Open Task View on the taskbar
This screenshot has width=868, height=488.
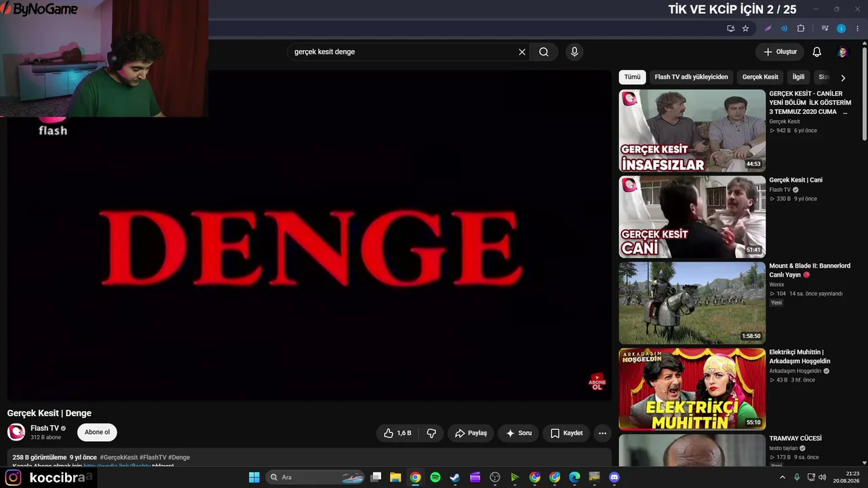(x=376, y=477)
